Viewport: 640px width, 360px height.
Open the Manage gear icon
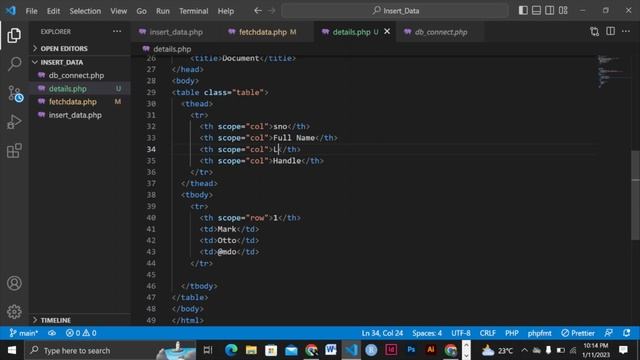tap(14, 312)
